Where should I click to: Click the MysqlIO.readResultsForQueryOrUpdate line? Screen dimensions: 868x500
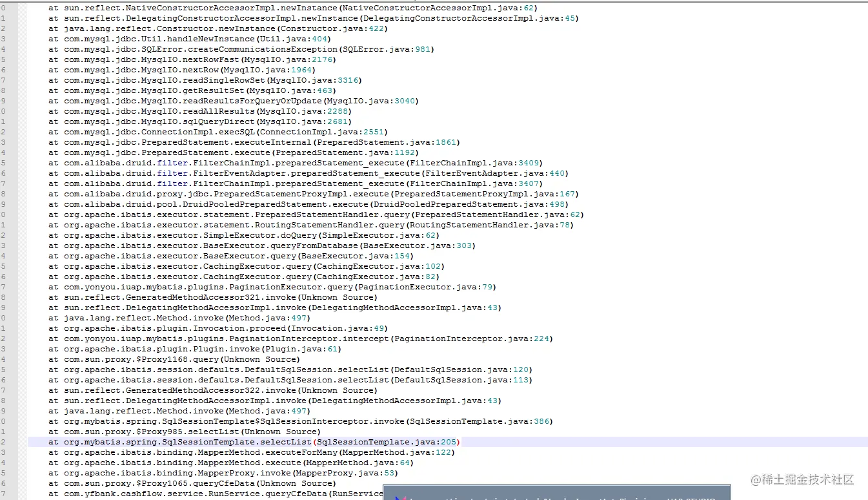[x=234, y=101]
